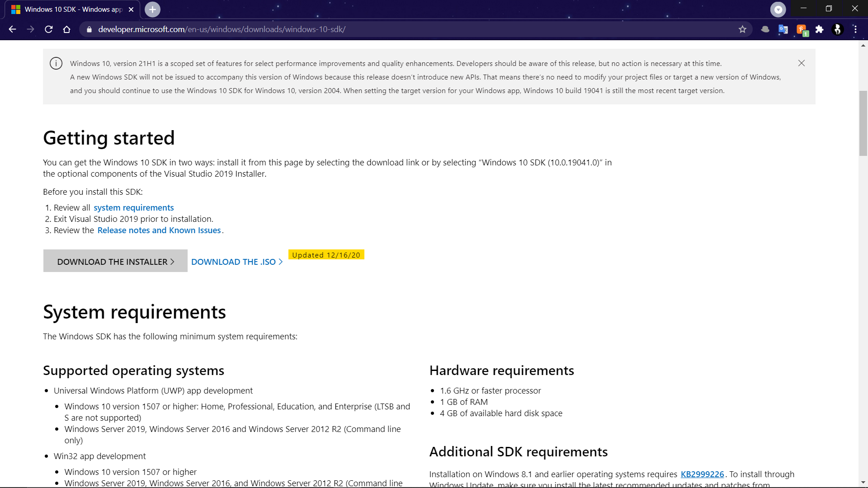
Task: Click Supported operating systems heading
Action: tap(133, 371)
